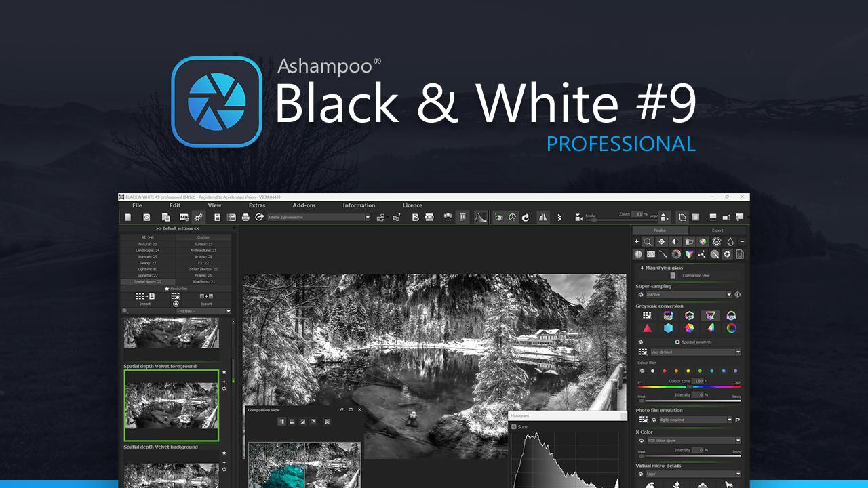Select the RGB greyscale conversion mode
868x488 pixels.
coord(668,315)
